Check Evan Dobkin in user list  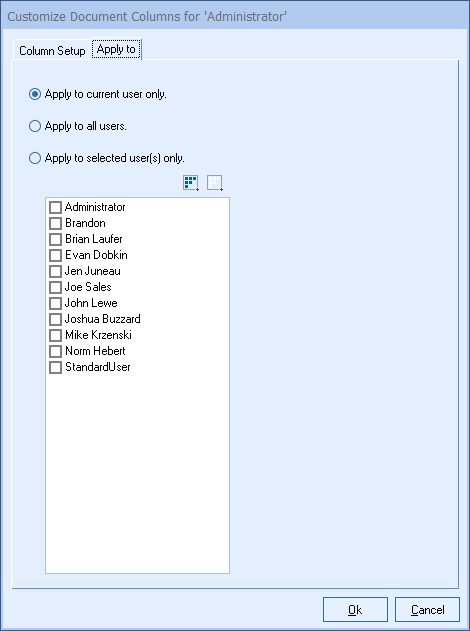55,256
